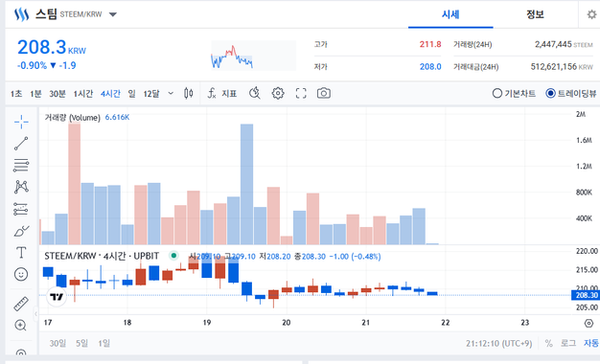Set interval to 1시간
600x364 pixels.
point(83,94)
